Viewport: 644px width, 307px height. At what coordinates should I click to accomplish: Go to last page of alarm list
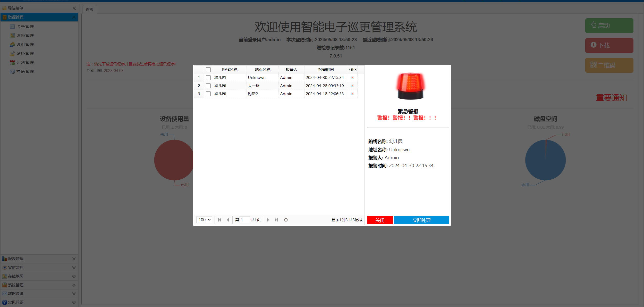pos(276,220)
